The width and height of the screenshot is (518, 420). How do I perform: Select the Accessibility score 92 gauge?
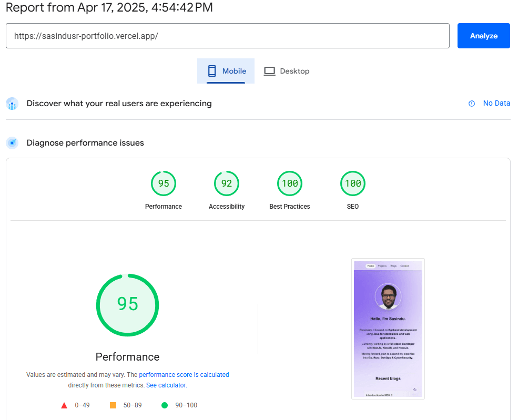pyautogui.click(x=227, y=183)
